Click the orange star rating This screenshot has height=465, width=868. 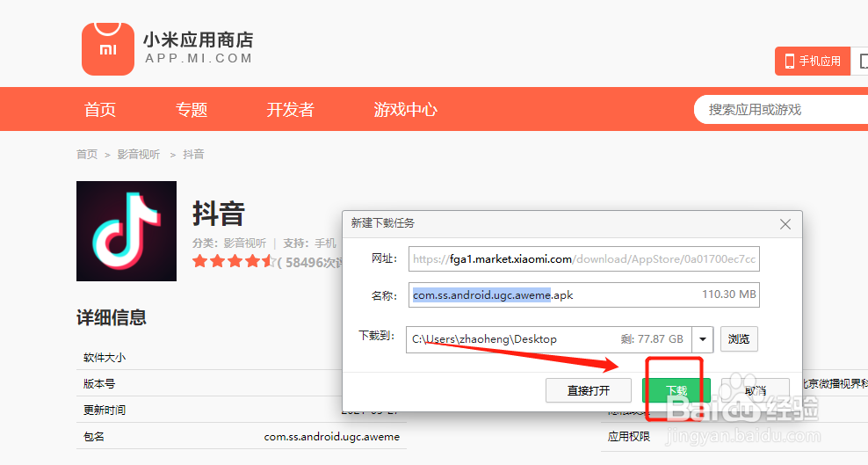pyautogui.click(x=233, y=261)
